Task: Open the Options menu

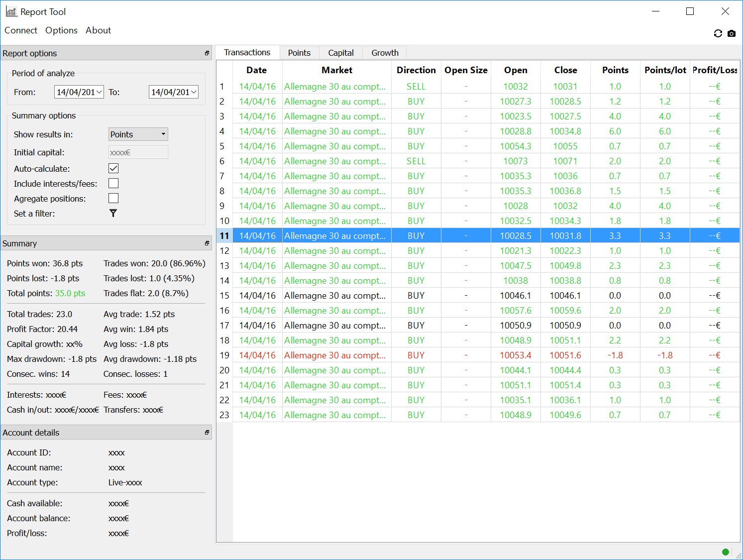Action: [x=61, y=30]
